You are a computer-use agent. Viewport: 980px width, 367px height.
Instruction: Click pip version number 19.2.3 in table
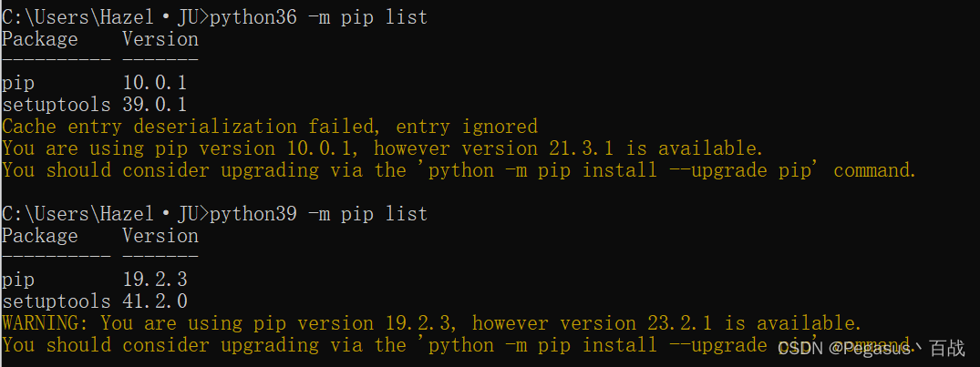pyautogui.click(x=155, y=280)
